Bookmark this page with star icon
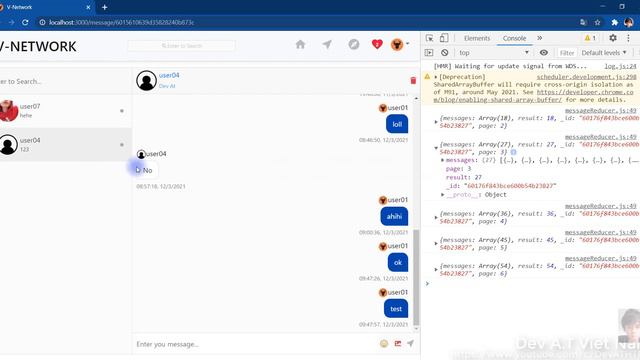This screenshot has height=360, width=640. tap(598, 22)
